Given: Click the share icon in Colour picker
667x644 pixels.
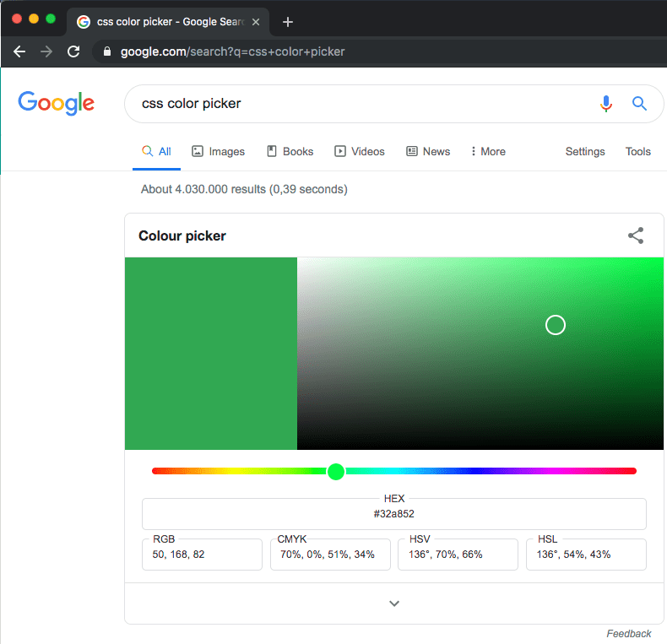Looking at the screenshot, I should tap(636, 236).
